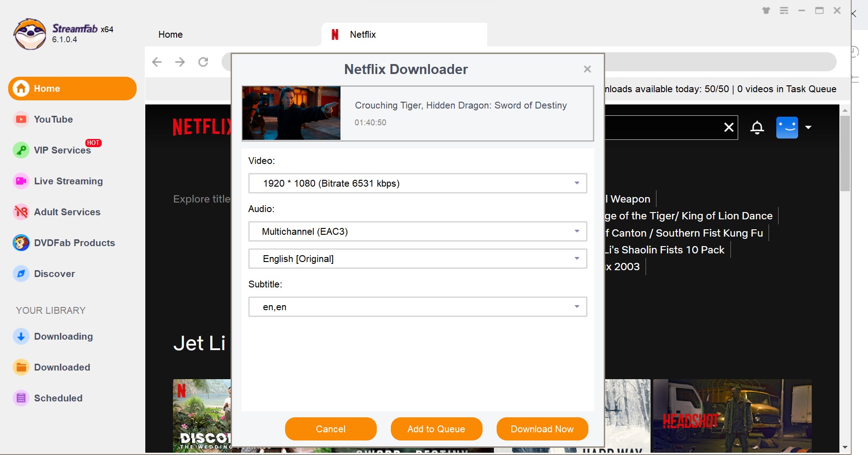Reload the current page
The image size is (868, 455).
[203, 62]
